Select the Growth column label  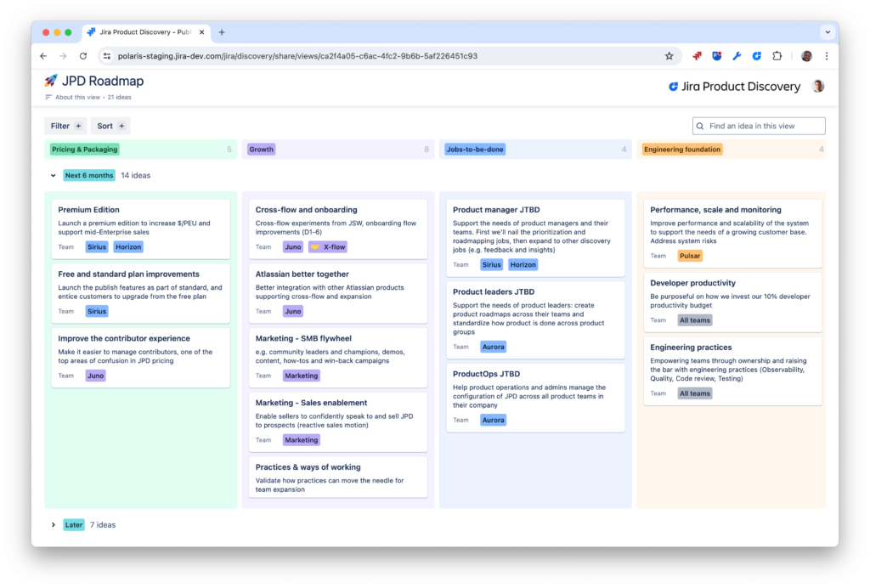point(262,150)
